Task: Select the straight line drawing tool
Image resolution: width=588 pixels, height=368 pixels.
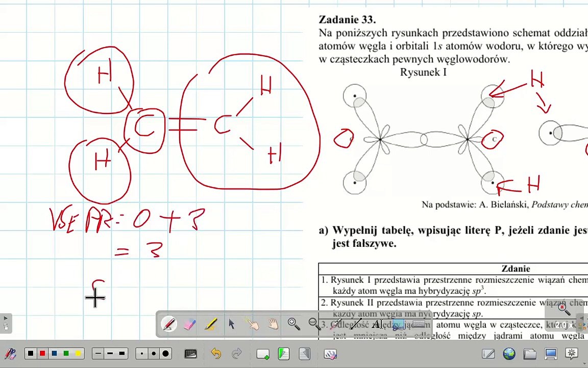Action: click(x=355, y=324)
